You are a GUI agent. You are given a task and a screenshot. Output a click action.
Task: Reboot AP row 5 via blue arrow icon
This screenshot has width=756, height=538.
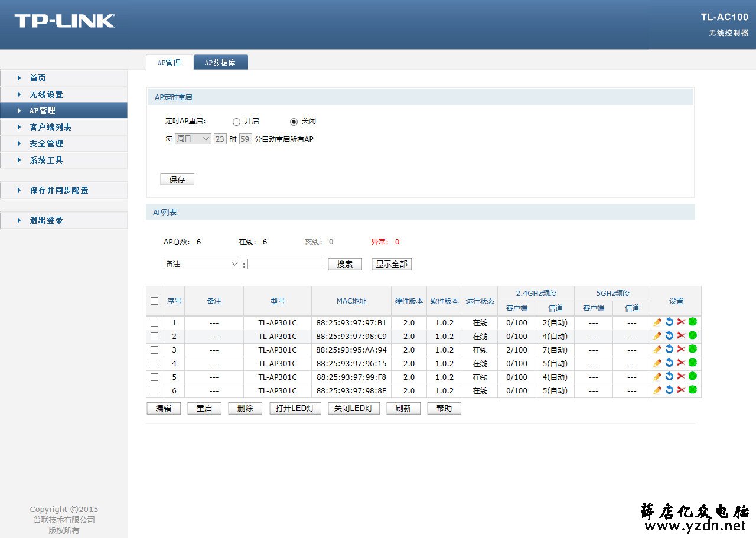669,376
